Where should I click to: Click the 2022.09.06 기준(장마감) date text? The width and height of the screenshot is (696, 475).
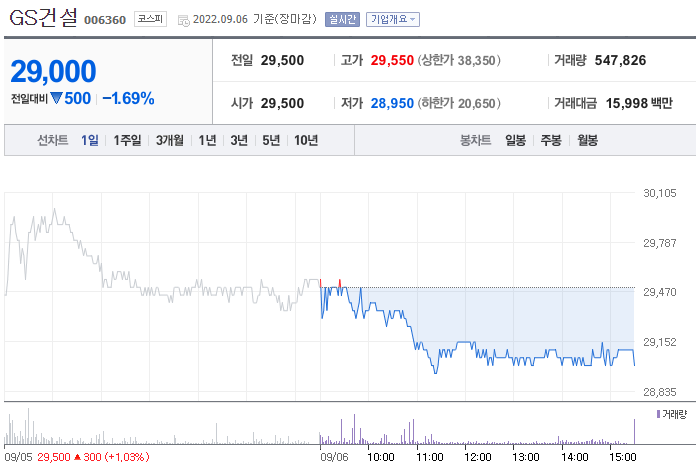pos(255,19)
